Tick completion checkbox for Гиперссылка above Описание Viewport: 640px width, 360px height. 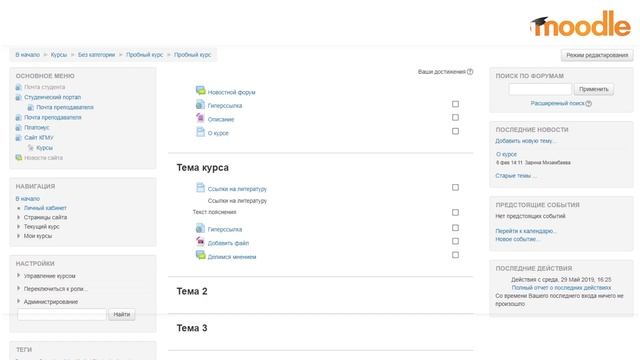pos(456,104)
